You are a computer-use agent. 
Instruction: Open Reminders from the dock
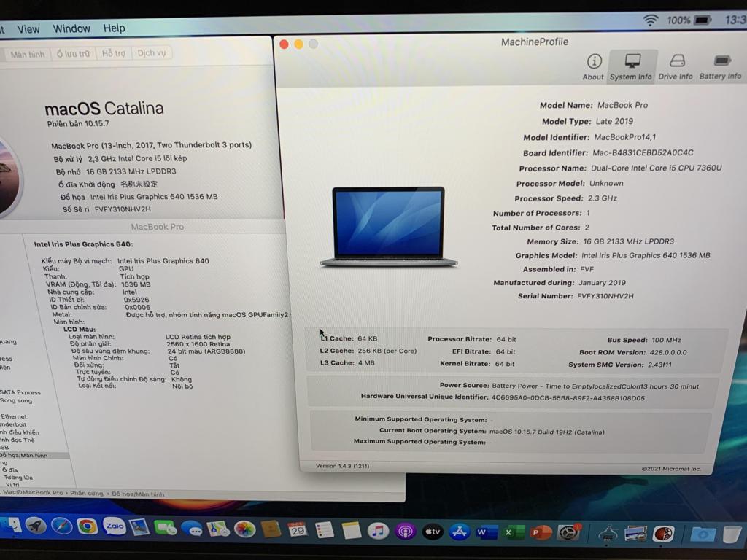point(325,530)
